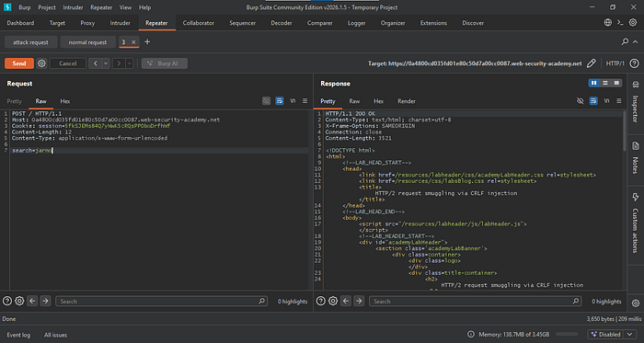Select top-bottom split layout

click(605, 84)
